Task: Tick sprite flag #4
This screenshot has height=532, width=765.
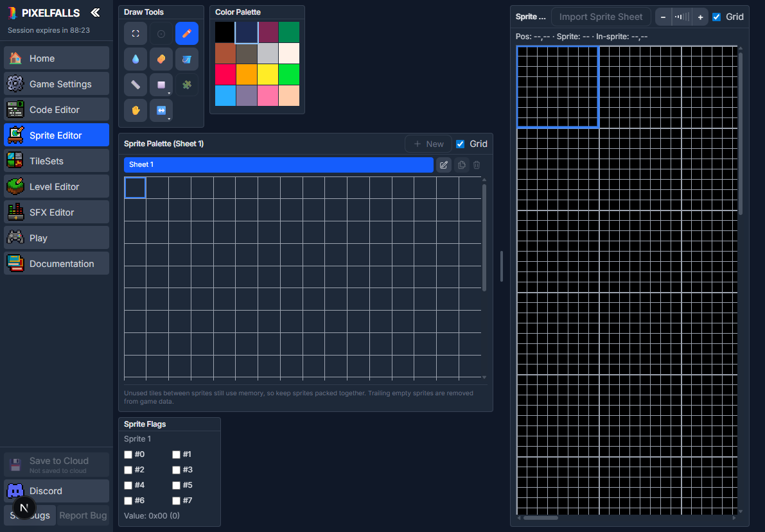Action: coord(128,485)
